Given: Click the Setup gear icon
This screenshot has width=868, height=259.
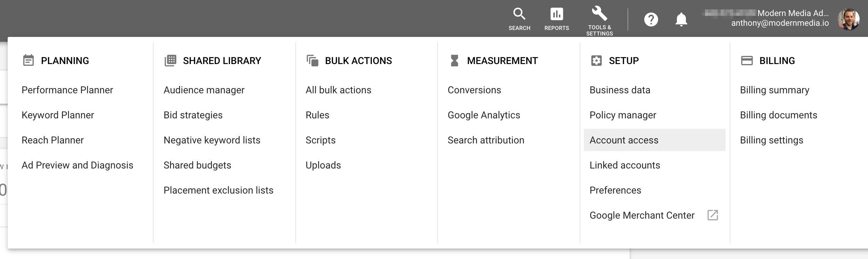Looking at the screenshot, I should click(596, 61).
